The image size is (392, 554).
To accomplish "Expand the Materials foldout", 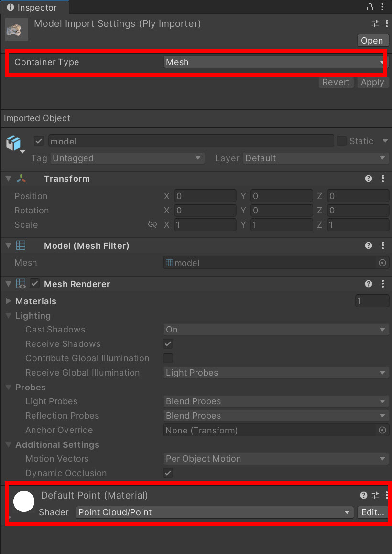I will (9, 301).
